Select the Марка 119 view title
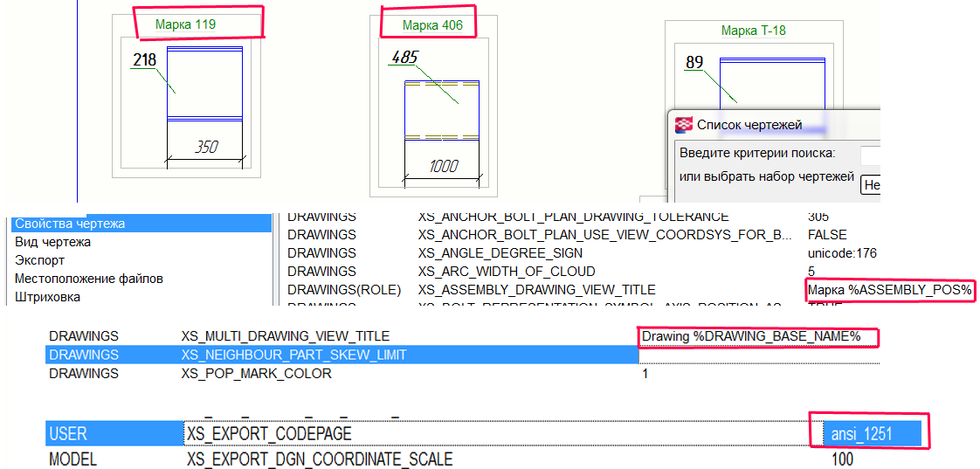This screenshot has height=469, width=980. pos(186,25)
